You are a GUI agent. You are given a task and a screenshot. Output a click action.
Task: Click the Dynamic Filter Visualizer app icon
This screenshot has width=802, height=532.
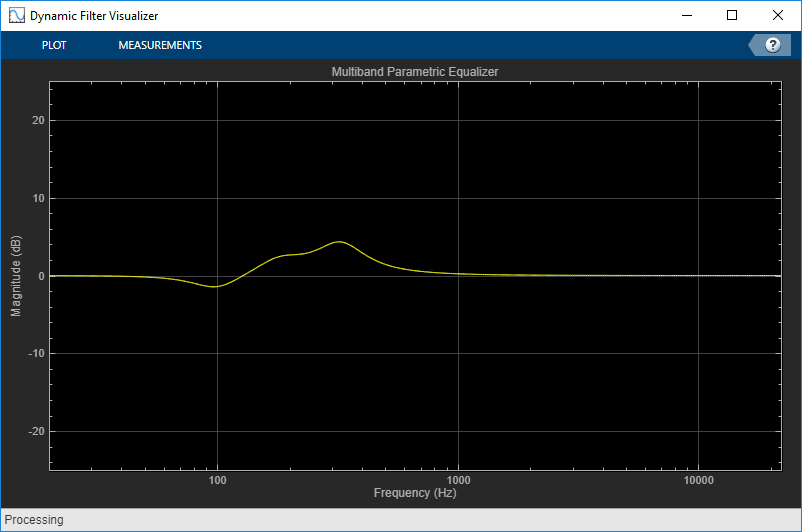pos(16,15)
